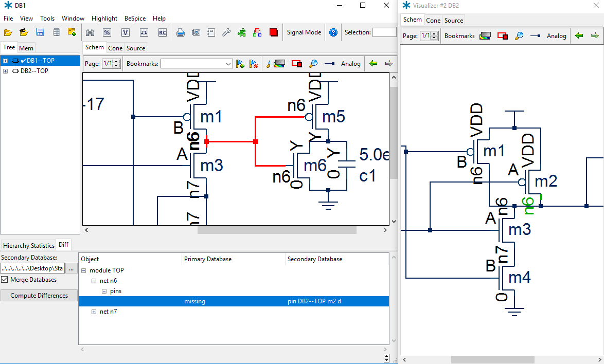Click the green forward arrow in Visualizer #2
The height and width of the screenshot is (364, 604).
(x=595, y=36)
